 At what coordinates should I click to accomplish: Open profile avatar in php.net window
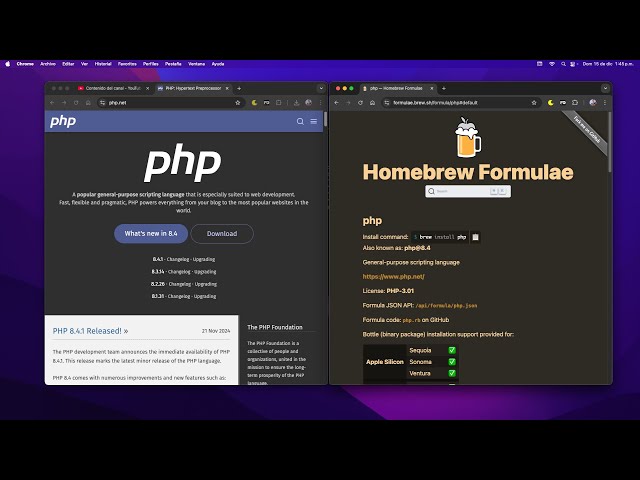[309, 103]
